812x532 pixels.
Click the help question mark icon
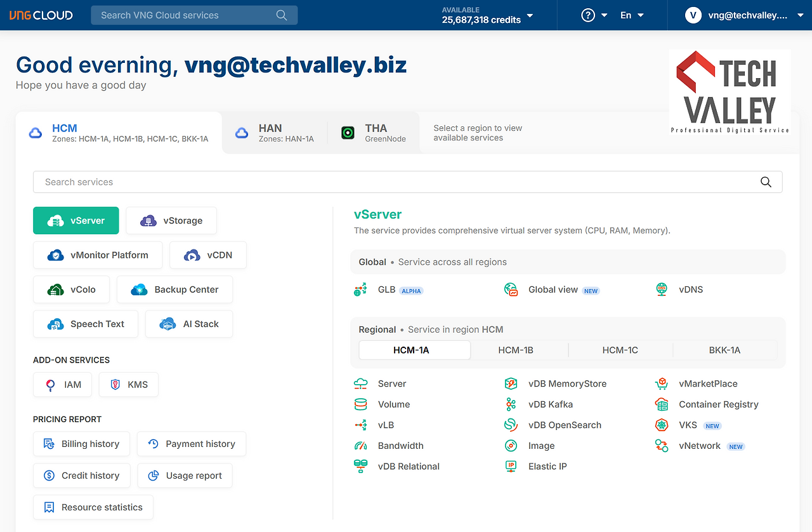[588, 15]
